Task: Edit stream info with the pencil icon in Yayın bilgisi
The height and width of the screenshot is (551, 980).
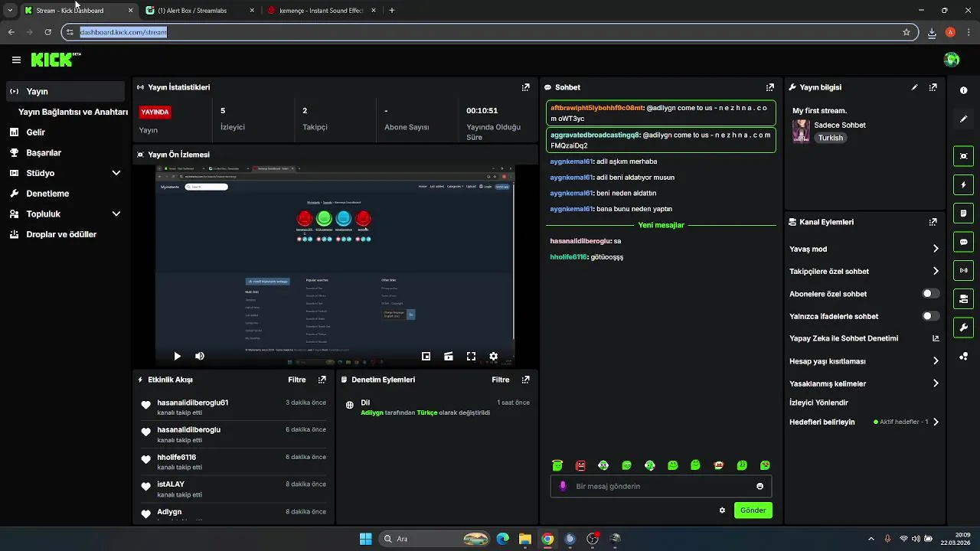Action: (x=914, y=87)
